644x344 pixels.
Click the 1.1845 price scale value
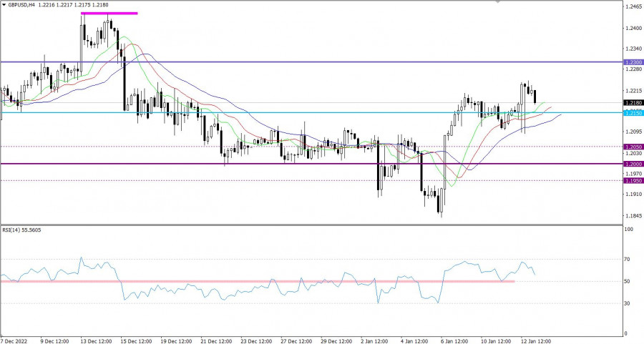[x=633, y=215]
